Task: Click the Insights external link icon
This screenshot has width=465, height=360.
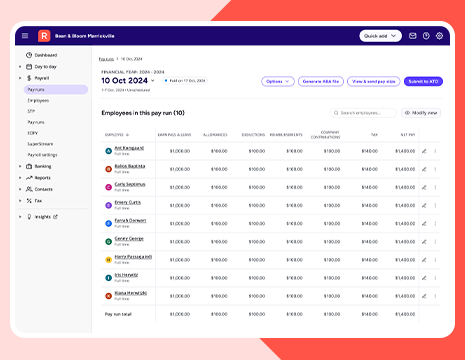Action: pyautogui.click(x=55, y=217)
